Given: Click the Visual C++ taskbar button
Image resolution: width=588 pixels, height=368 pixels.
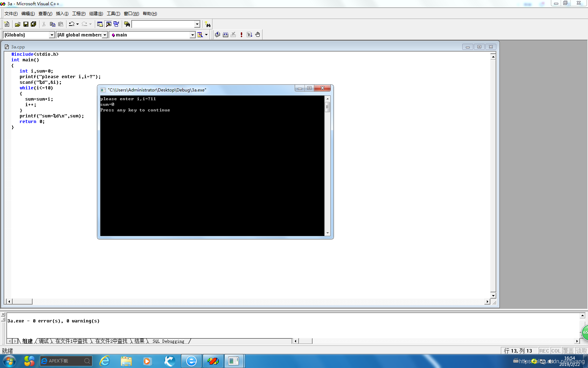Looking at the screenshot, I should [213, 361].
